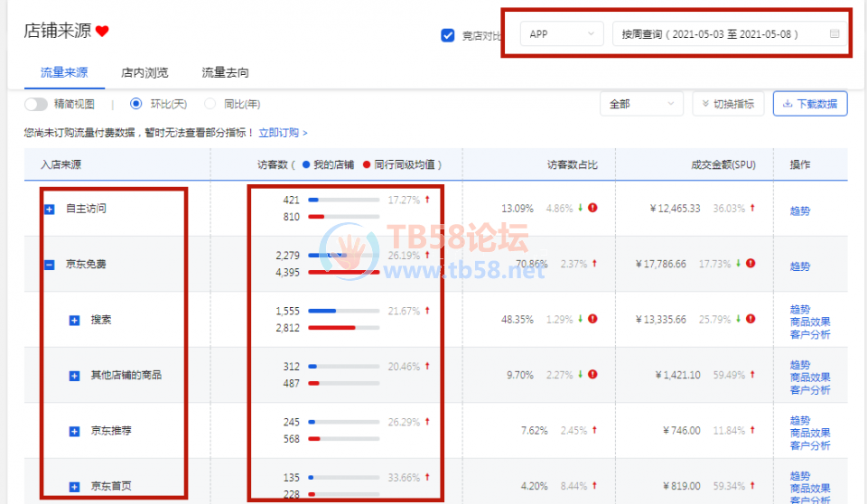Click the red 同行同级均值 legend dot

point(366,164)
